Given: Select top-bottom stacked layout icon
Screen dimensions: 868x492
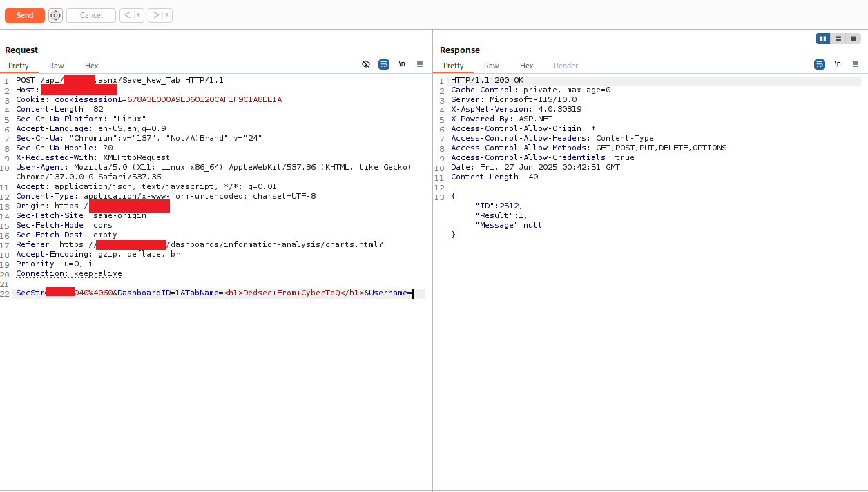Looking at the screenshot, I should pyautogui.click(x=838, y=39).
